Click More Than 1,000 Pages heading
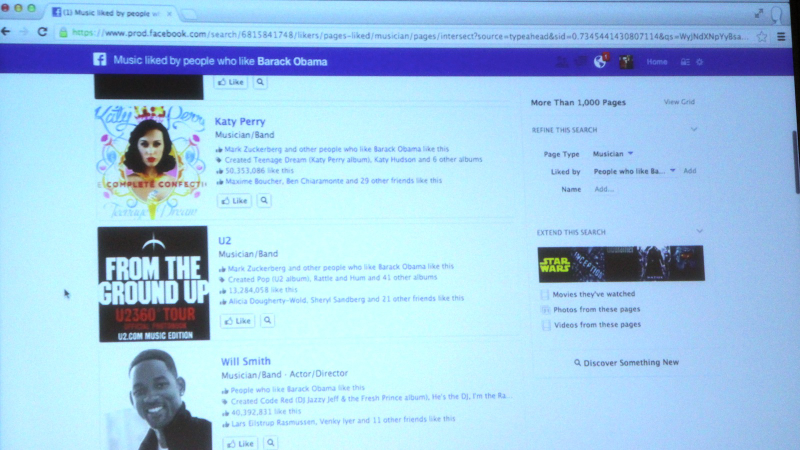Screen dimensions: 800x450 [x=578, y=102]
